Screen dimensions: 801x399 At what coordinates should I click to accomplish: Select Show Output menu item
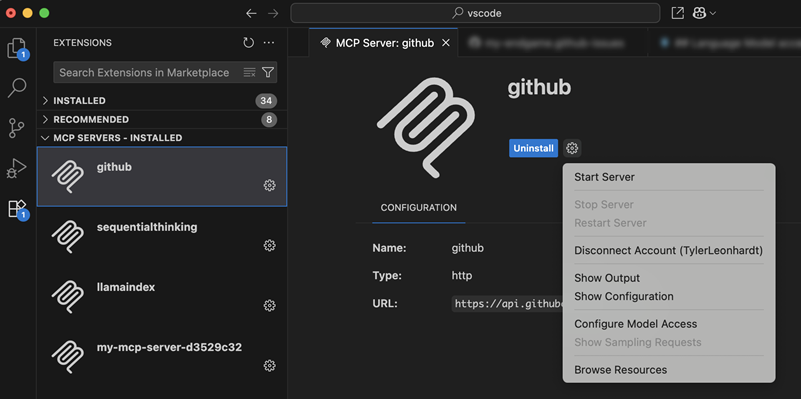(669, 278)
